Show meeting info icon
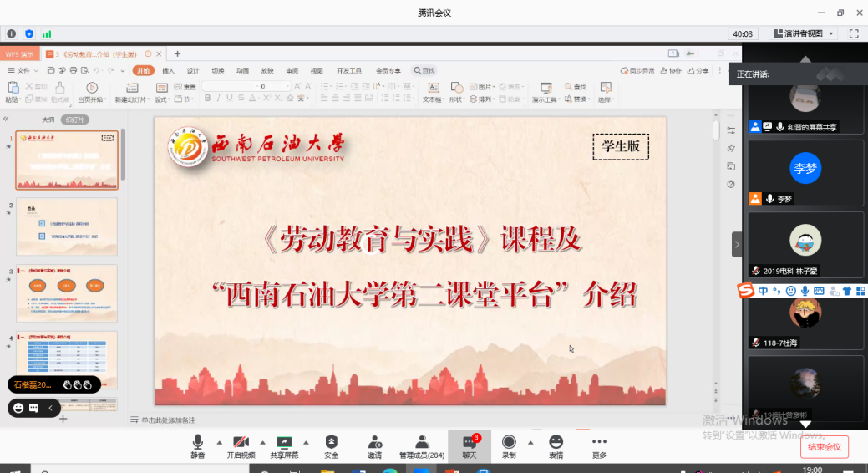This screenshot has width=868, height=473. (x=11, y=33)
